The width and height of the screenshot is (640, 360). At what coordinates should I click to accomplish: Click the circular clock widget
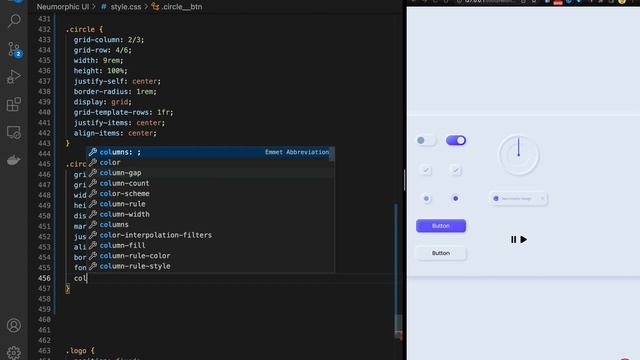[x=519, y=156]
